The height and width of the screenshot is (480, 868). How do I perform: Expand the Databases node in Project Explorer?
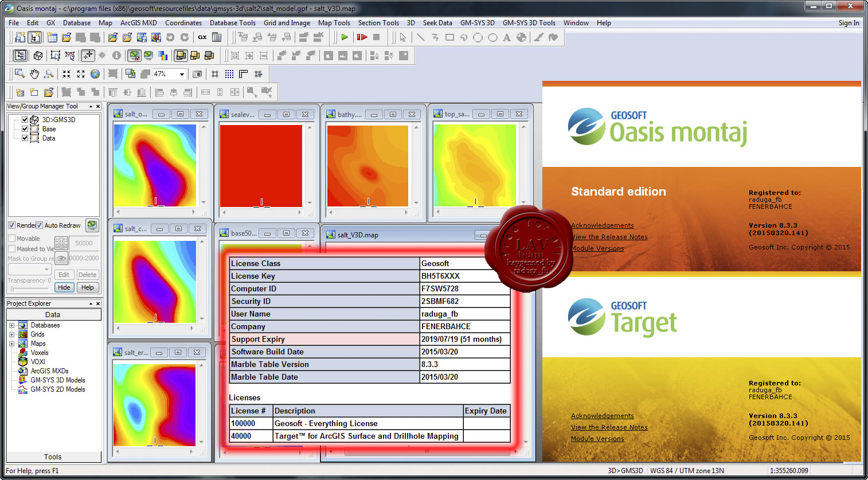coord(11,326)
